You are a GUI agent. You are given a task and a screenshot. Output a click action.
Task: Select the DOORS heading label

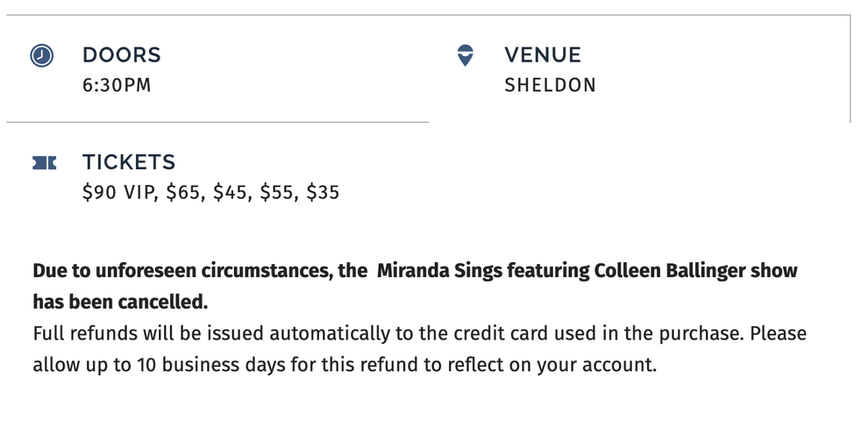tap(122, 55)
